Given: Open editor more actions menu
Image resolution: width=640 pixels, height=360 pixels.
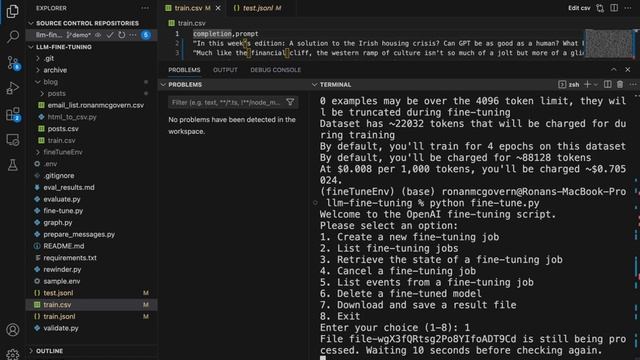Looking at the screenshot, I should (628, 8).
